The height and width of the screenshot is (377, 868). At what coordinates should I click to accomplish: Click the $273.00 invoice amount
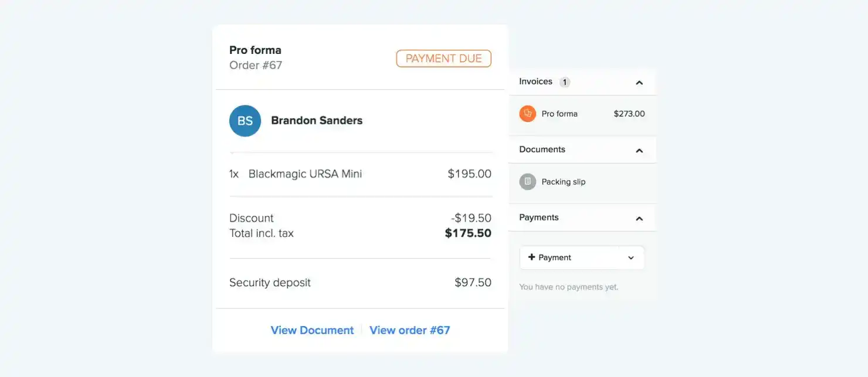629,114
